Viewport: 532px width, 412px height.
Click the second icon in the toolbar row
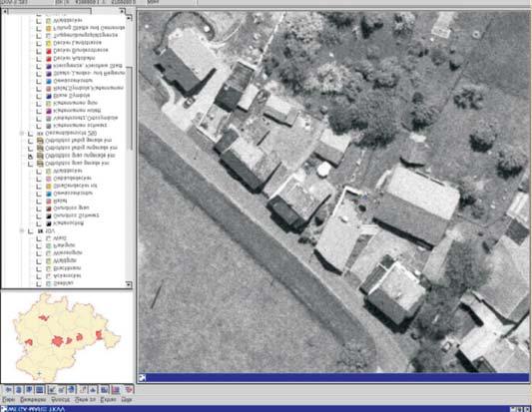[x=19, y=390]
